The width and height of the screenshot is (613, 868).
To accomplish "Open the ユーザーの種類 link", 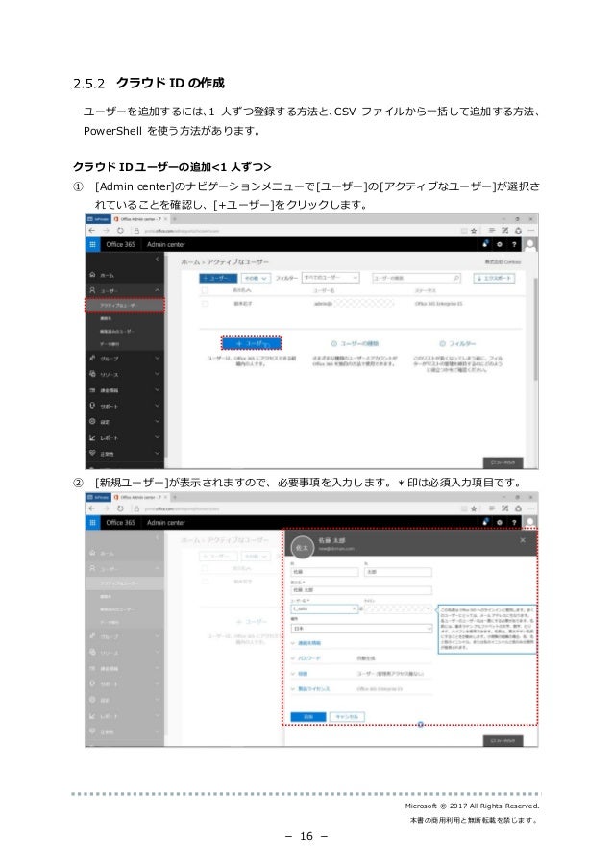I will [x=355, y=343].
